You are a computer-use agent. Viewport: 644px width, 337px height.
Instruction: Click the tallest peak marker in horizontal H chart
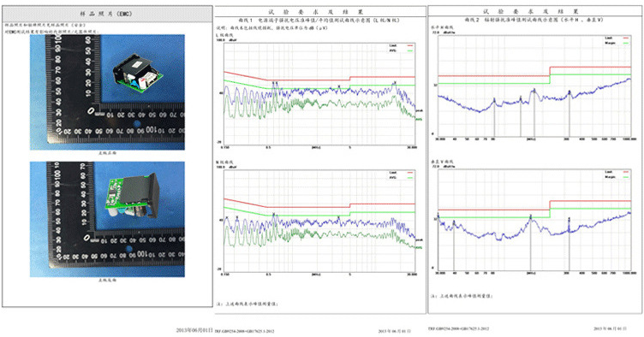click(534, 90)
